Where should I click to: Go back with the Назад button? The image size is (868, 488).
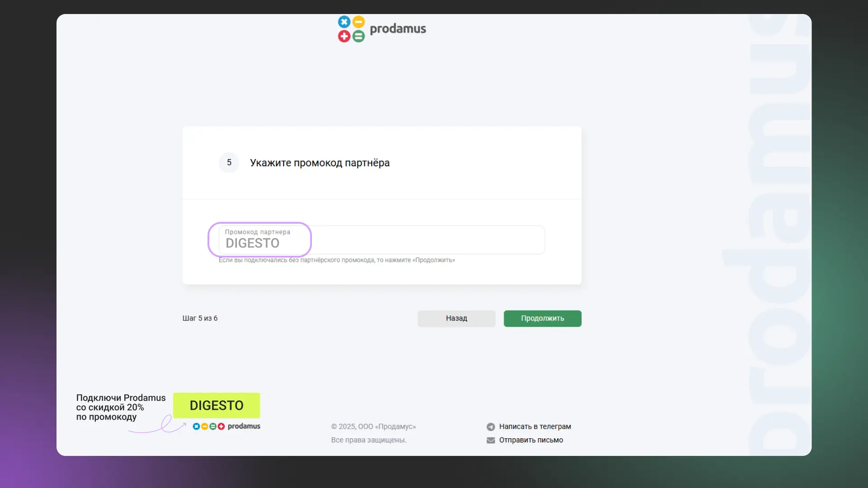(x=457, y=319)
